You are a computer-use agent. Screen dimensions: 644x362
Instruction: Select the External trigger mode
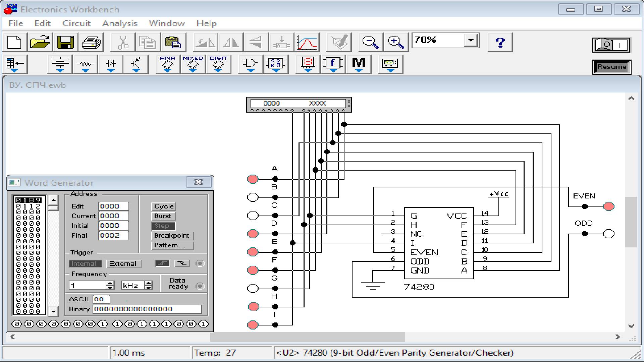click(123, 264)
